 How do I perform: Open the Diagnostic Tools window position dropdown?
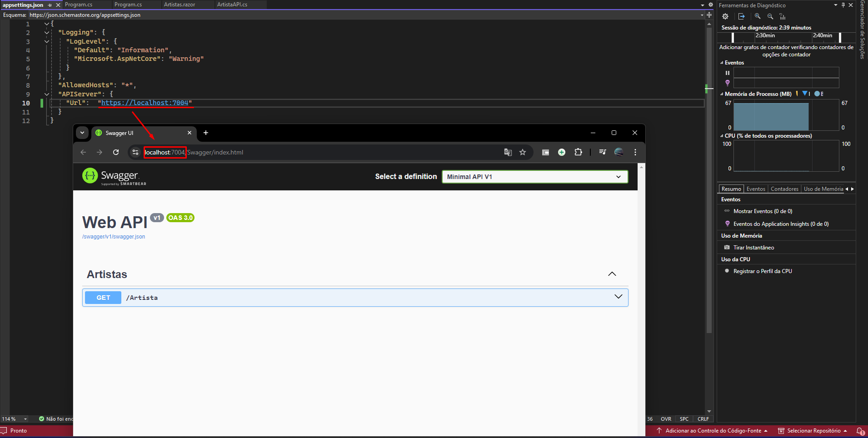pos(836,5)
